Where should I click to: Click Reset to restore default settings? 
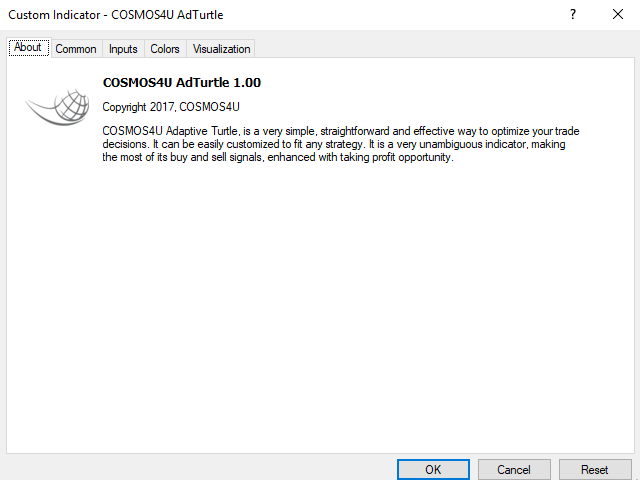coord(595,470)
